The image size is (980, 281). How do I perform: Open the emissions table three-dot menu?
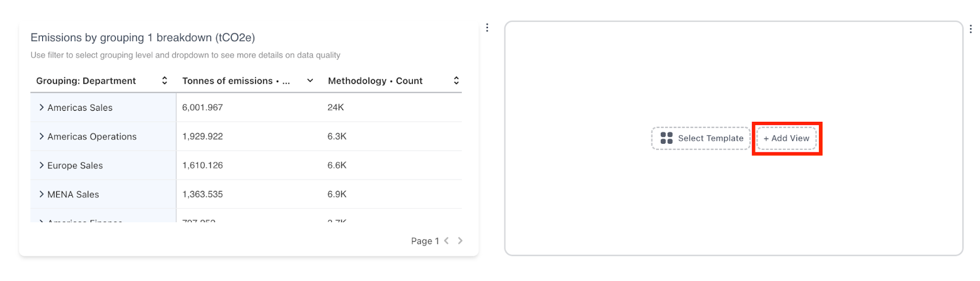[x=487, y=28]
